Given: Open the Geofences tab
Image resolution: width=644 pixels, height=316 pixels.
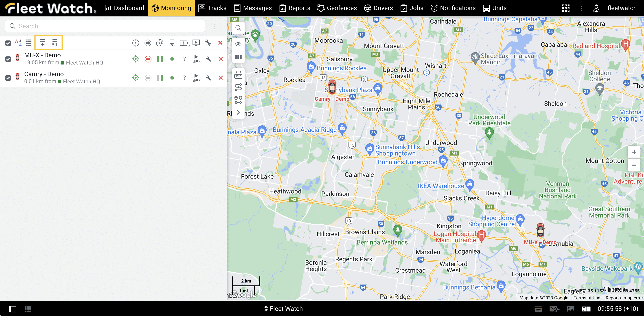Looking at the screenshot, I should 337,8.
